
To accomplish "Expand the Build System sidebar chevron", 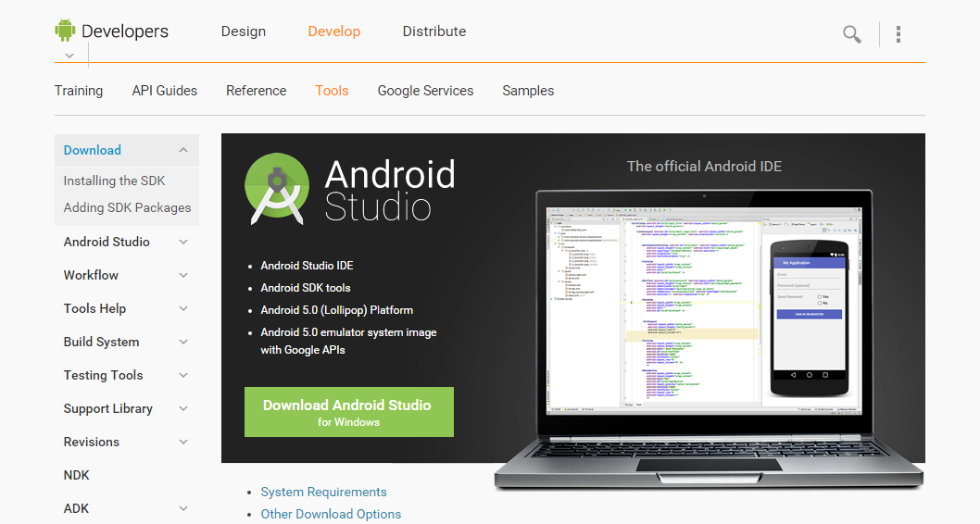I will 183,343.
